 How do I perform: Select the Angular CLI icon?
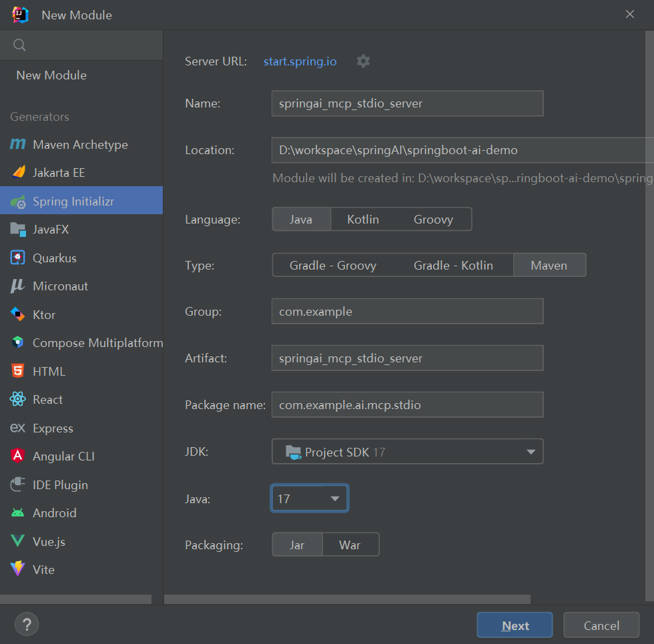[17, 456]
